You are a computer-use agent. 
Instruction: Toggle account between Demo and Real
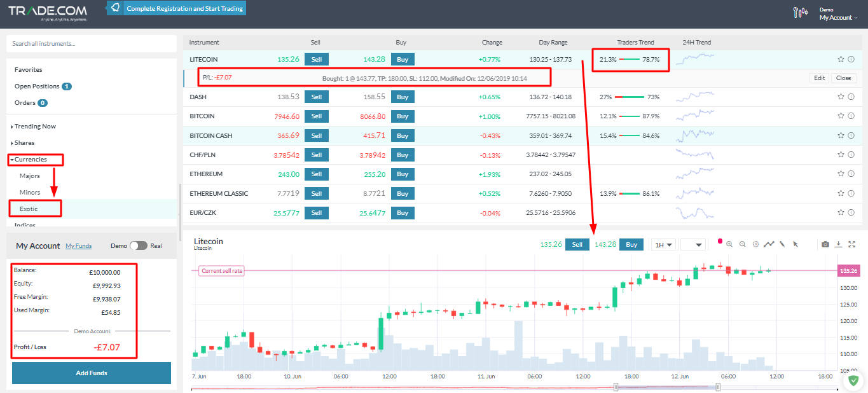[x=138, y=245]
